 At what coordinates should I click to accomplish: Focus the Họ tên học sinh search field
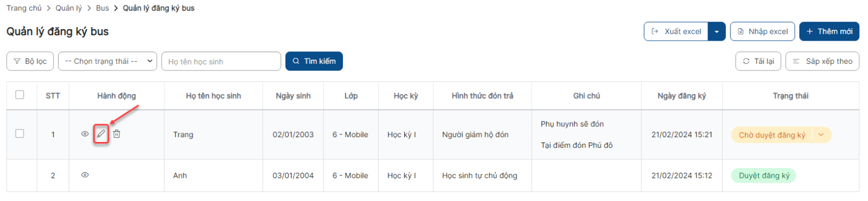click(x=221, y=61)
